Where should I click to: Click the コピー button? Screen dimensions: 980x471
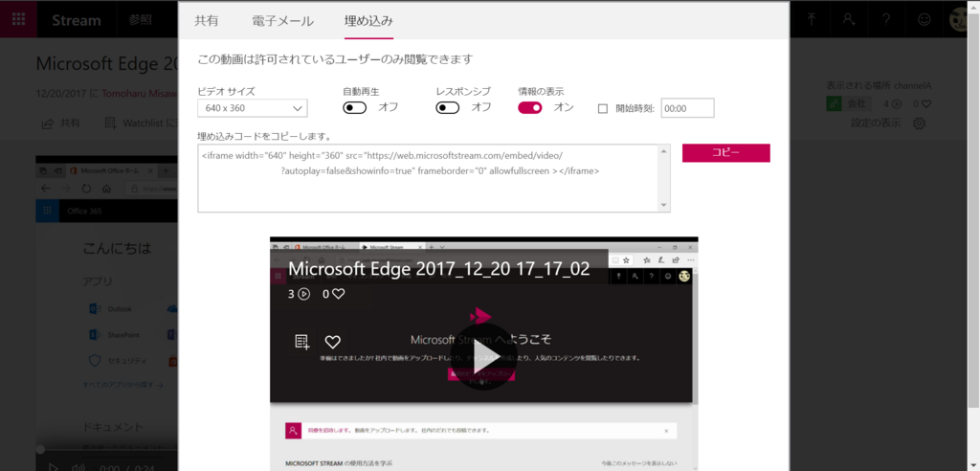(x=725, y=152)
